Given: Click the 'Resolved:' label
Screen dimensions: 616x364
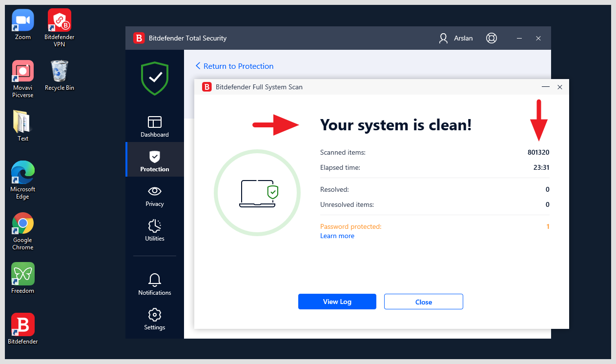Looking at the screenshot, I should [334, 189].
